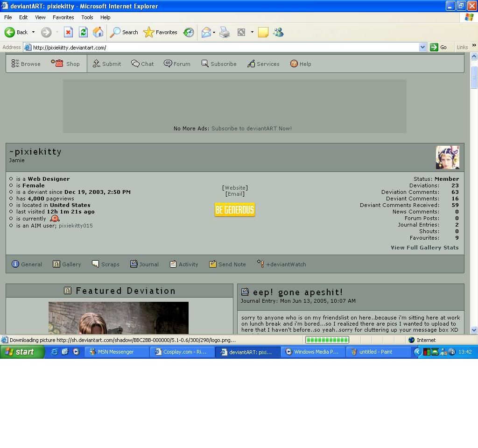Click the Refresh page icon

tap(83, 32)
